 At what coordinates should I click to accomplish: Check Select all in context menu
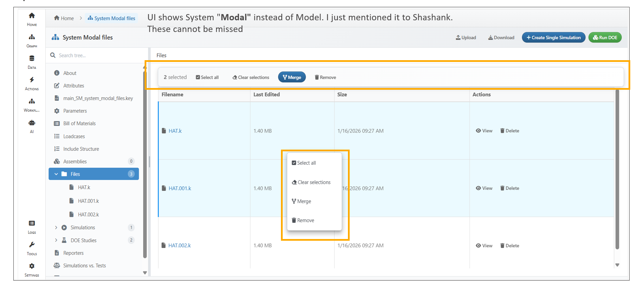tap(304, 163)
